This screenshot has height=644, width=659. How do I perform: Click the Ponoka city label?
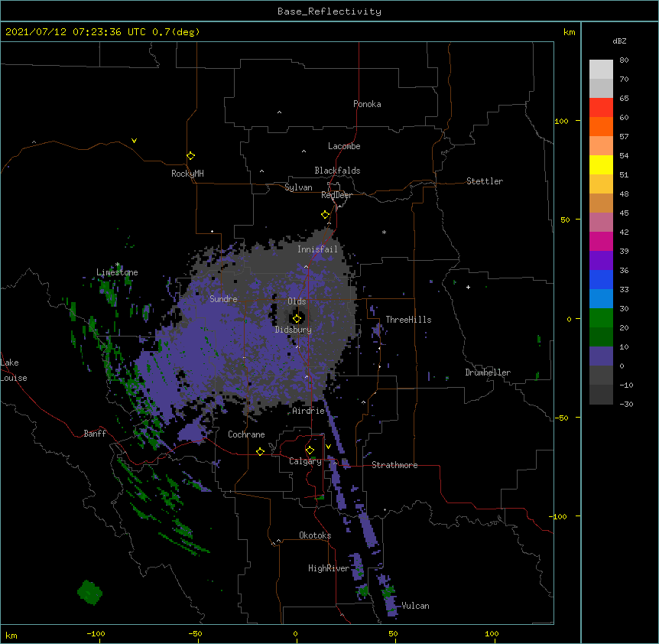click(367, 104)
